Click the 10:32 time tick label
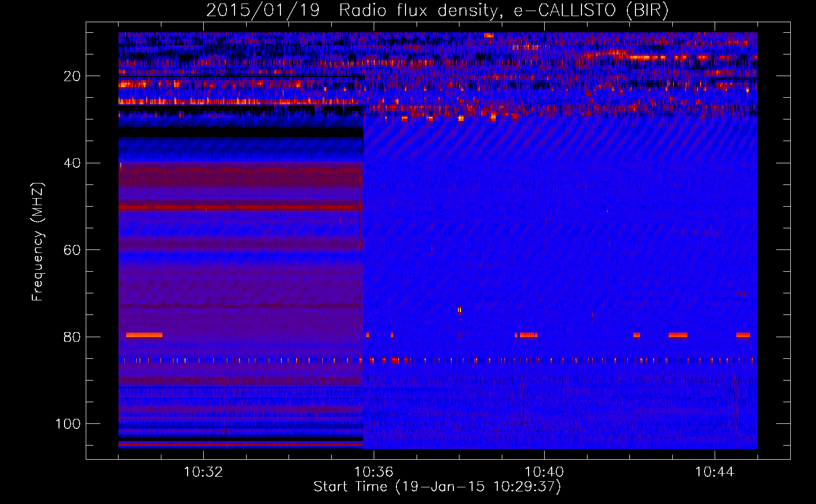Image resolution: width=816 pixels, height=504 pixels. pyautogui.click(x=203, y=472)
